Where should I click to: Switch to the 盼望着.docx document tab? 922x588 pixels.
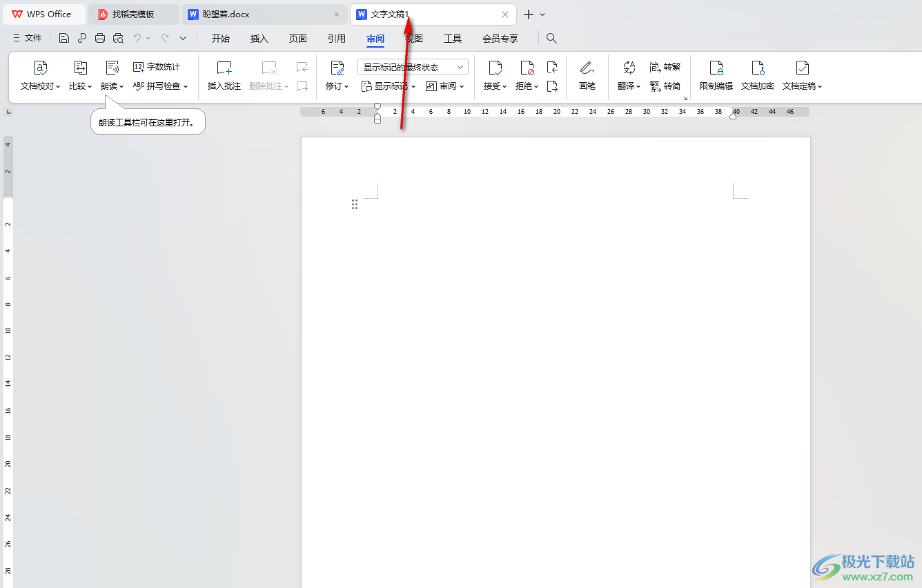click(266, 14)
